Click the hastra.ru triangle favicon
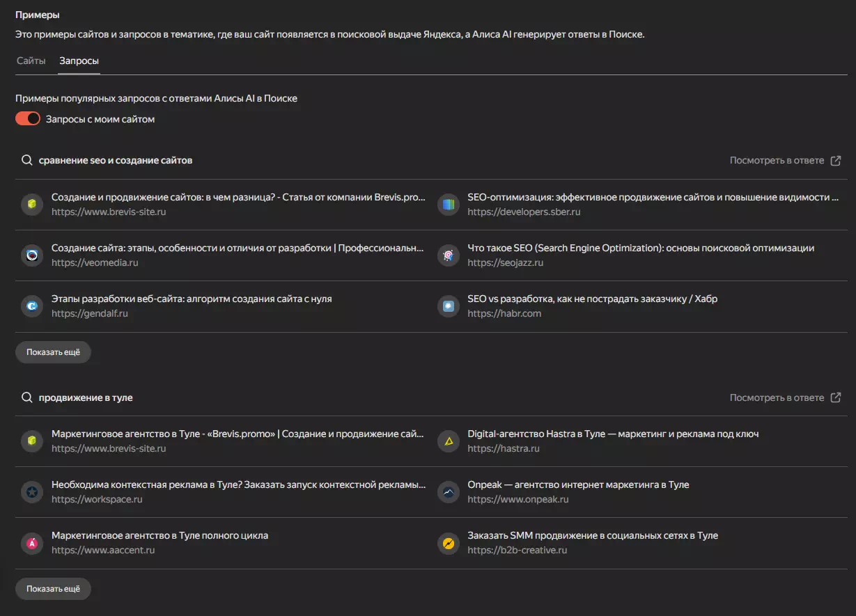The width and height of the screenshot is (856, 616). click(x=449, y=441)
